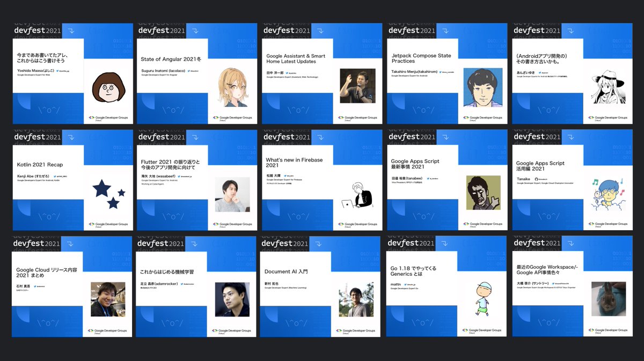
Task: Click the Twitter icon beside Takahiro Menju
Action: pyautogui.click(x=441, y=71)
